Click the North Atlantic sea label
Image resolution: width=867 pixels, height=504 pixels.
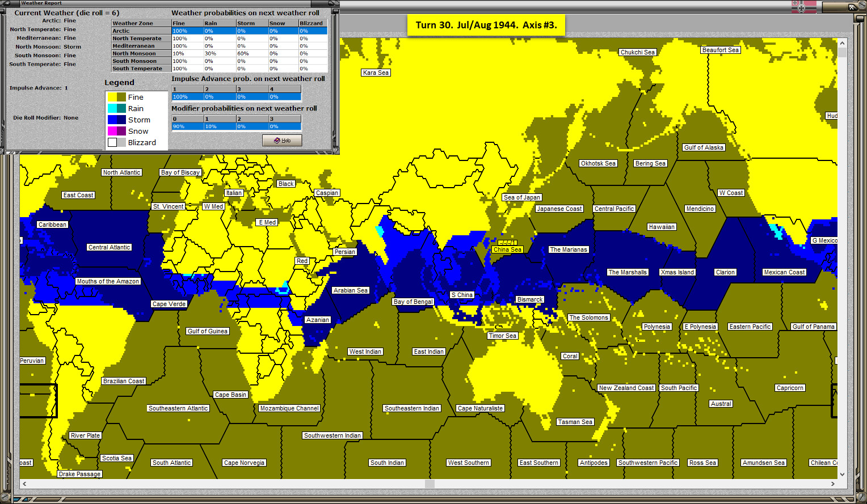point(122,172)
